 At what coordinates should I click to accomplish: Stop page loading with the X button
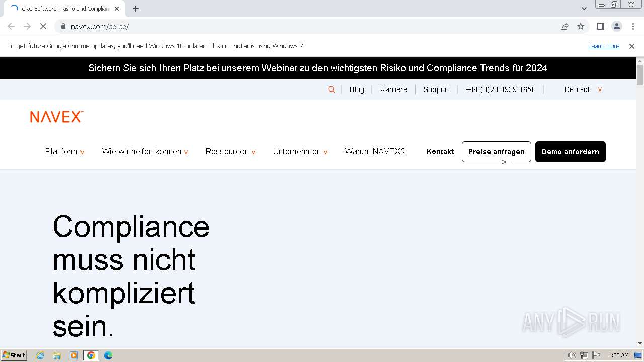click(43, 26)
